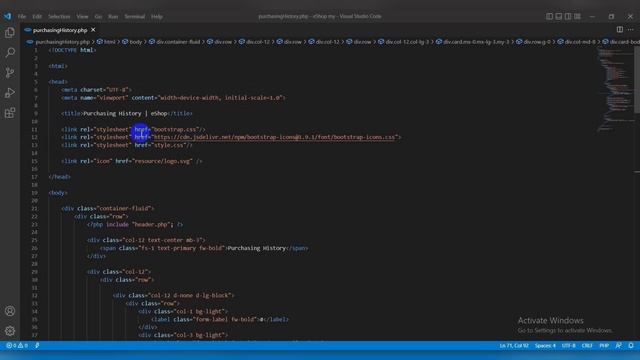
Task: Click the DOCTYPE html declaration
Action: tap(72, 50)
